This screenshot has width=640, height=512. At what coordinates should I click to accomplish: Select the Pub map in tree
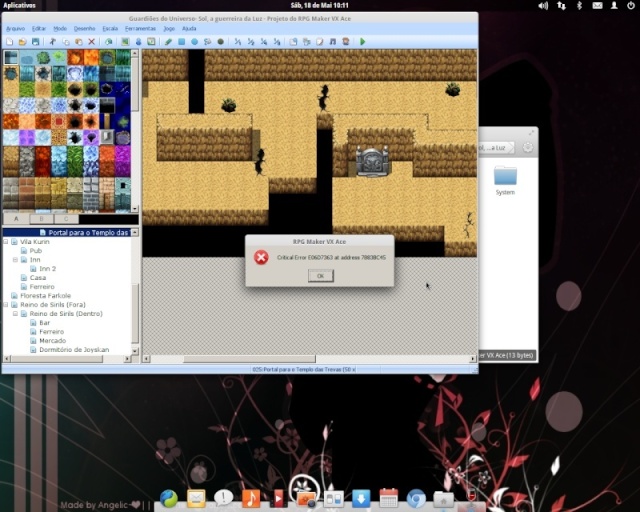[x=36, y=251]
